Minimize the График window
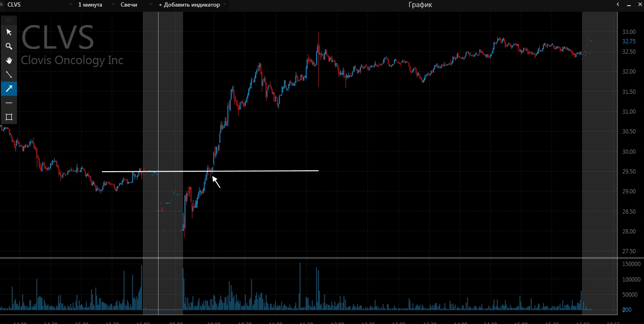Viewport: 644px width, 324px height. click(x=628, y=5)
